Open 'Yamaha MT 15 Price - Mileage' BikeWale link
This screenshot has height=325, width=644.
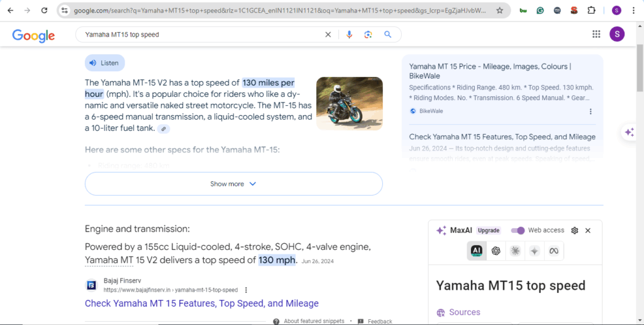click(x=490, y=71)
